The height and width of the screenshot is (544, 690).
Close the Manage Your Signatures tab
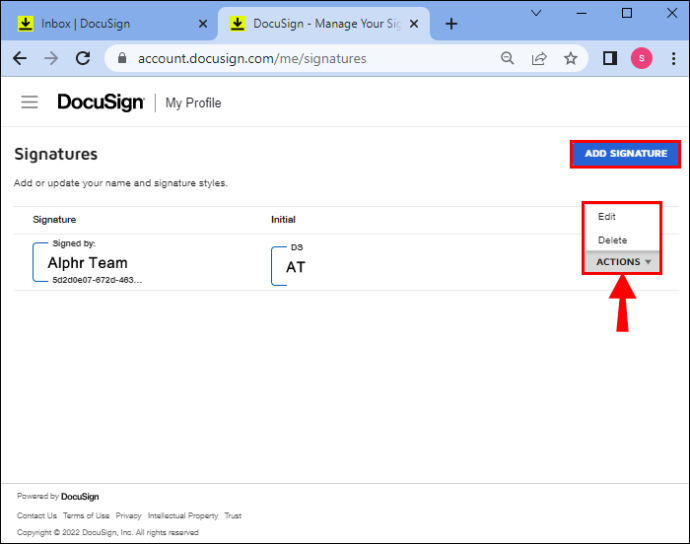pos(414,24)
